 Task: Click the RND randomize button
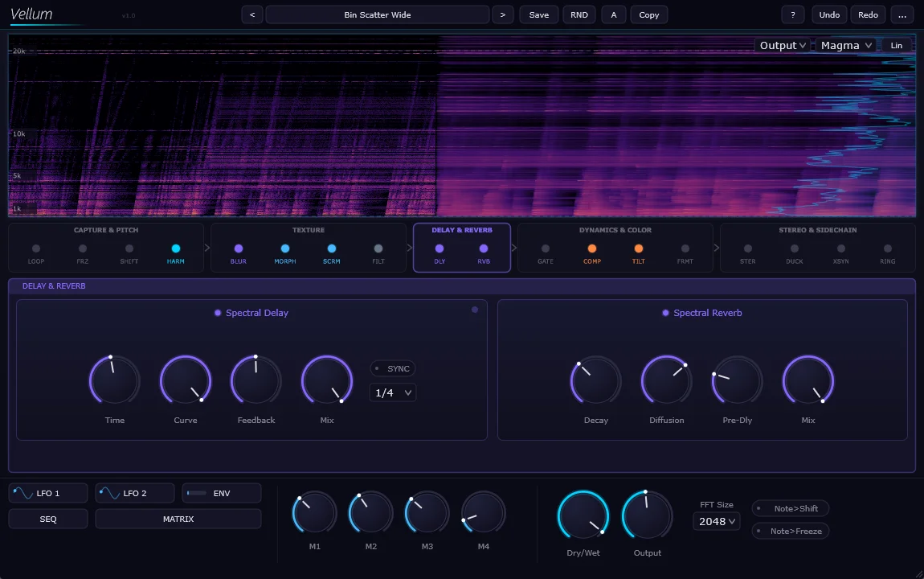point(579,14)
